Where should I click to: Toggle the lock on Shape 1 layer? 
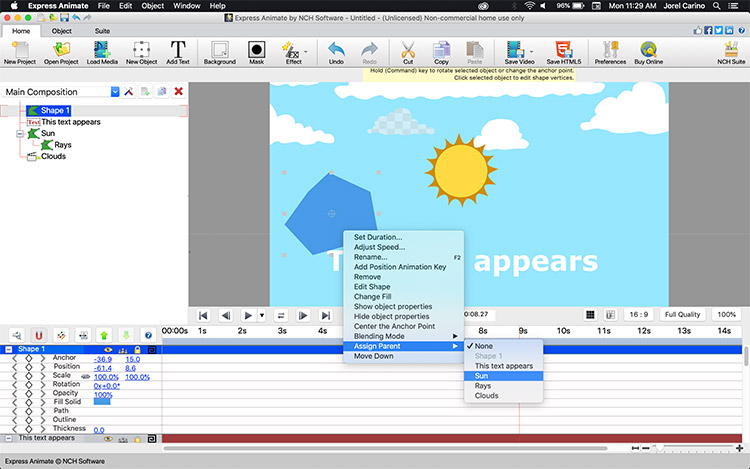click(137, 349)
